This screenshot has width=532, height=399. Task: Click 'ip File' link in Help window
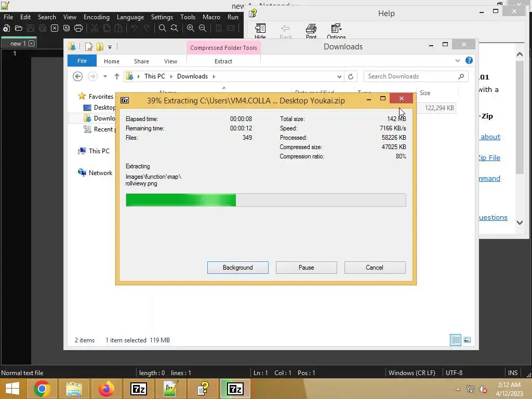pyautogui.click(x=489, y=157)
